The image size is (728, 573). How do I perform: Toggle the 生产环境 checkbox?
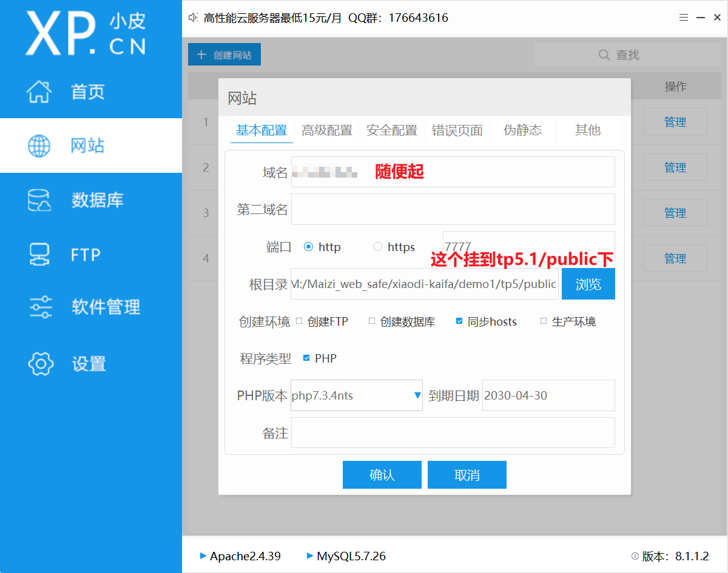coord(544,321)
